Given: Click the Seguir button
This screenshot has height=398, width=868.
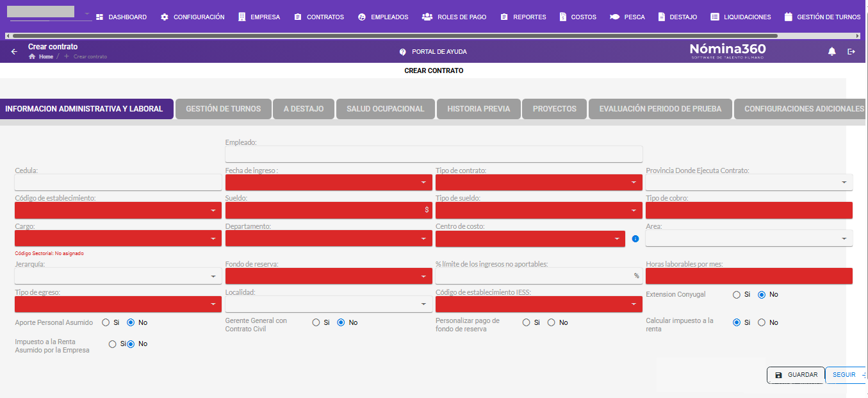Looking at the screenshot, I should tap(846, 375).
